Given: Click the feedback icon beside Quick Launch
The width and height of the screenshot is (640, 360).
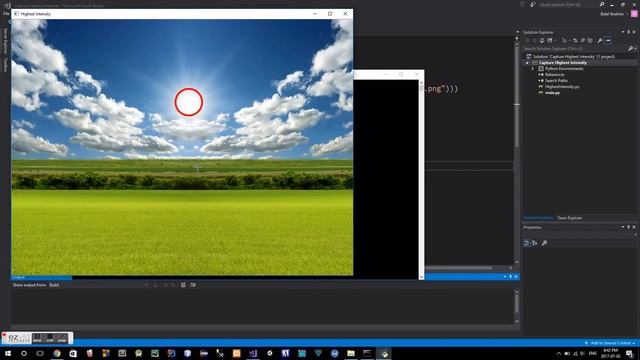Looking at the screenshot, I should click(533, 4).
